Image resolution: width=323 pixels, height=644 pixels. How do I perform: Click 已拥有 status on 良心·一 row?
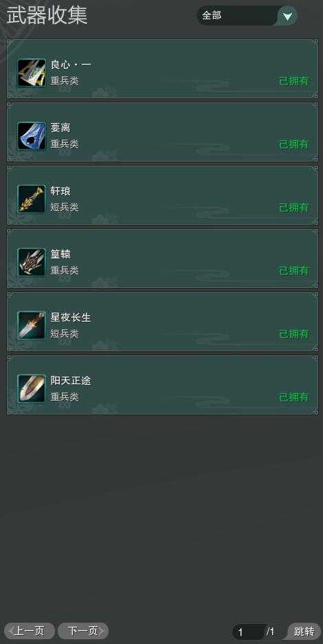[x=294, y=81]
